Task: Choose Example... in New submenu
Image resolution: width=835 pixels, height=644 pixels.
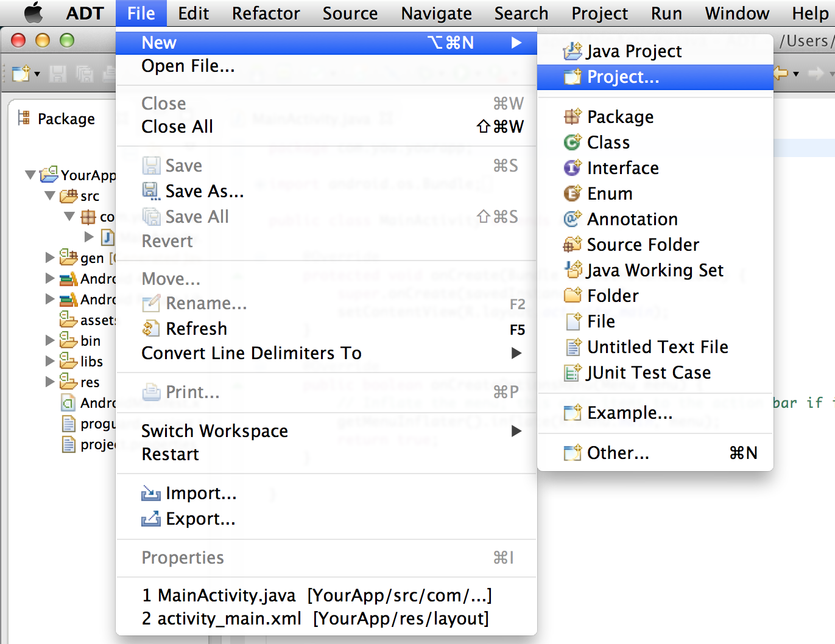Action: click(x=655, y=413)
